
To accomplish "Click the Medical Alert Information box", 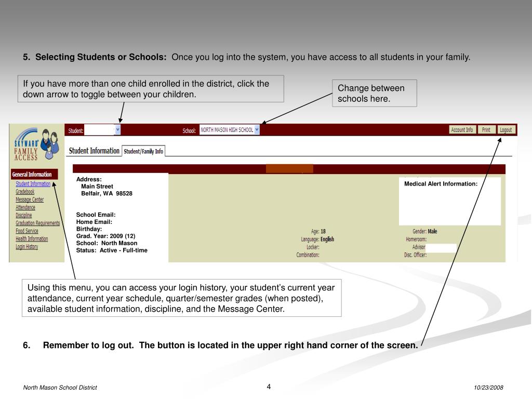I will [449, 201].
